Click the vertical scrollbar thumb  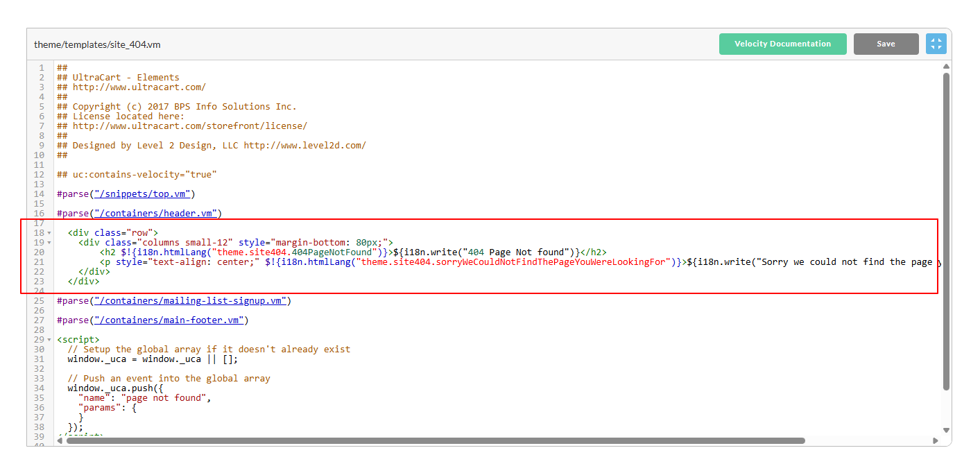point(946,231)
